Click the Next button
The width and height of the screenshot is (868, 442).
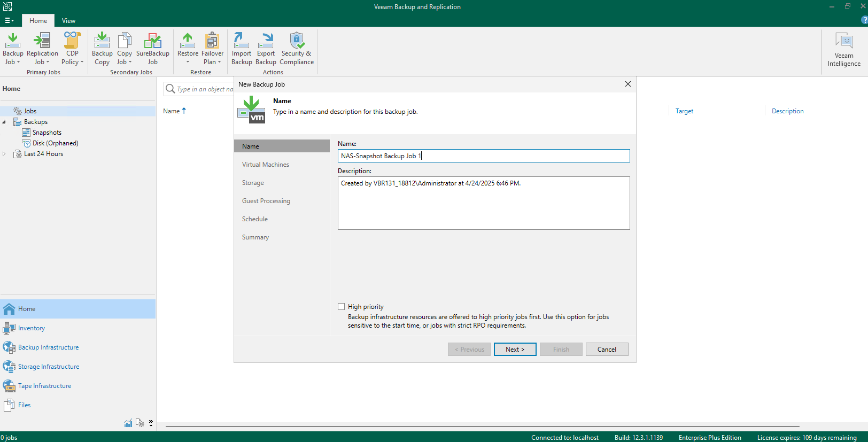click(x=515, y=350)
